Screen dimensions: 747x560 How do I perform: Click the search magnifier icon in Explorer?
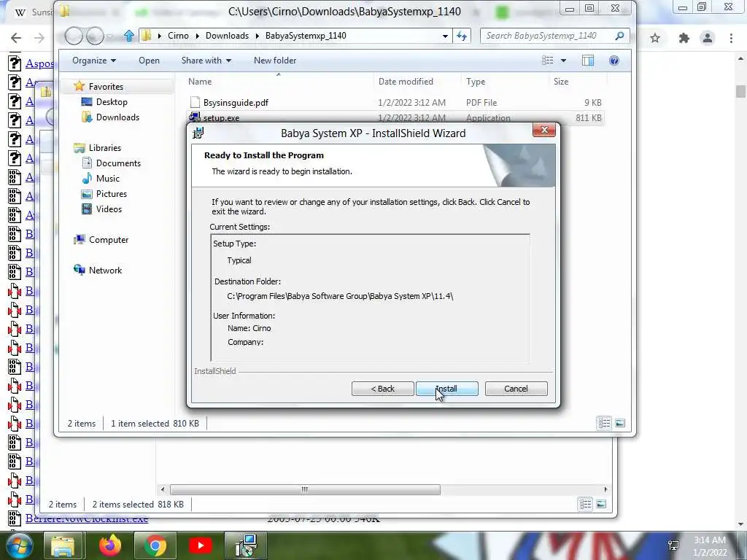619,36
